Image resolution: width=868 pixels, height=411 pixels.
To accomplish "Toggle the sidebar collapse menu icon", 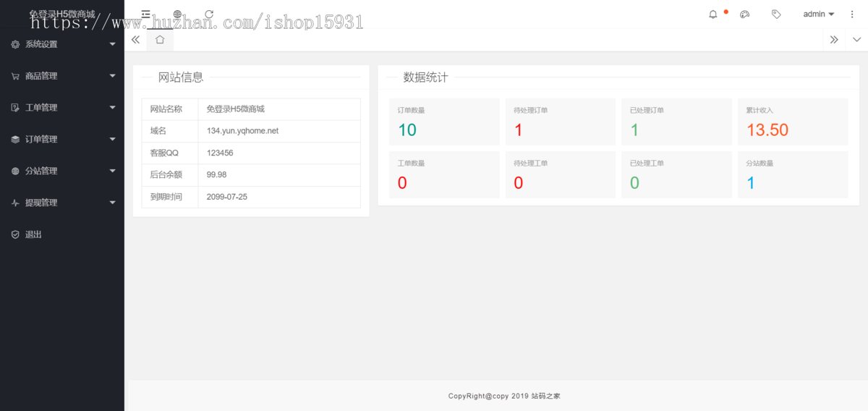I will pos(146,14).
